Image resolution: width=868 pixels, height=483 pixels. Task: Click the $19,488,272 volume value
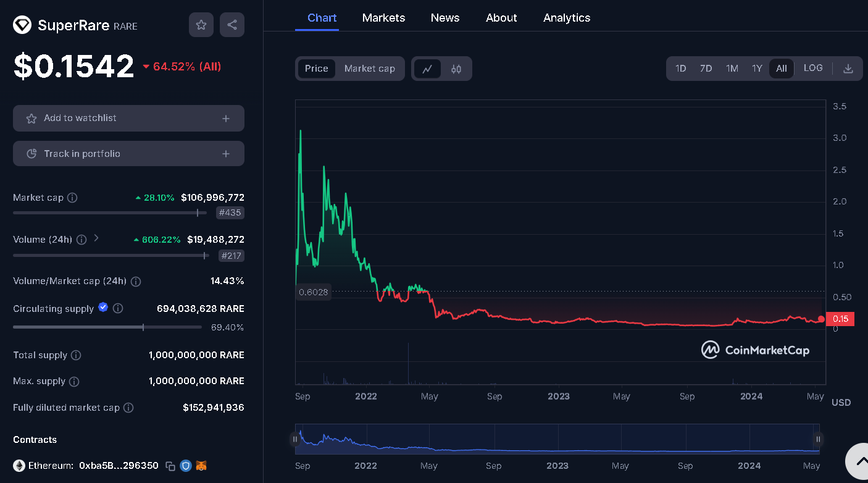(215, 240)
